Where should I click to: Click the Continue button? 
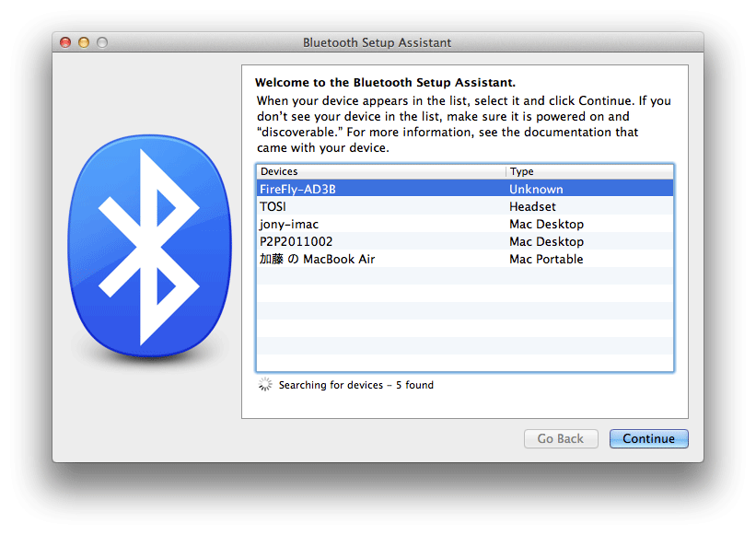648,438
